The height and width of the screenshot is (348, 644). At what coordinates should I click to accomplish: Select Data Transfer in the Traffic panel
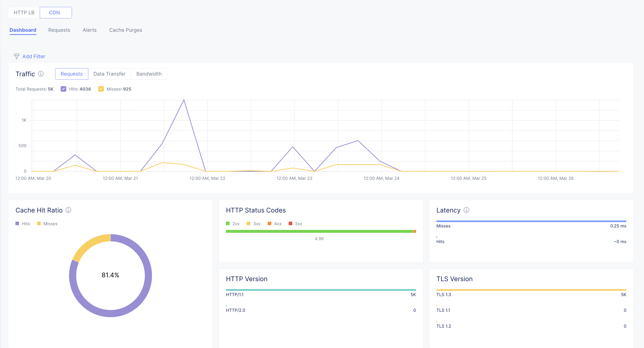109,74
